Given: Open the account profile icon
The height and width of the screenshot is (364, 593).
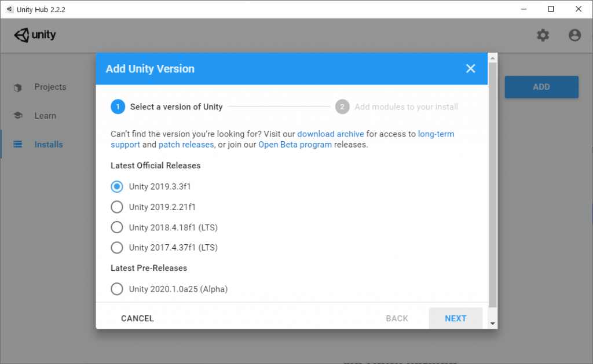Looking at the screenshot, I should pos(574,35).
